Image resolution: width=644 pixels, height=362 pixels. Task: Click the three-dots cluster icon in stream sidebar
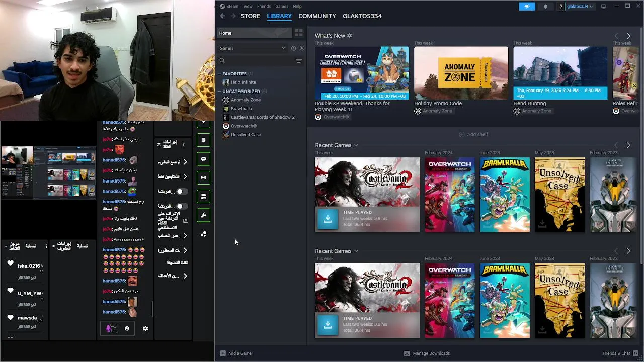pyautogui.click(x=203, y=234)
